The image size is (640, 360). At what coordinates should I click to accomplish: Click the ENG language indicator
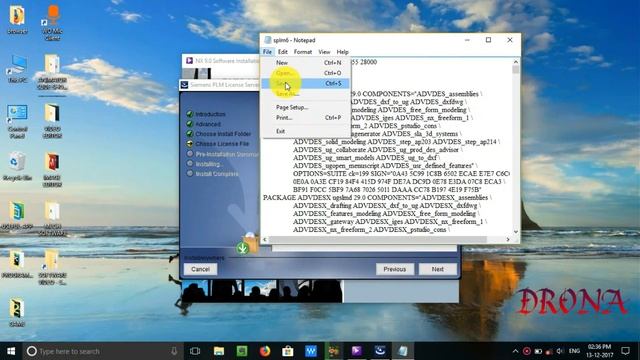coord(574,351)
